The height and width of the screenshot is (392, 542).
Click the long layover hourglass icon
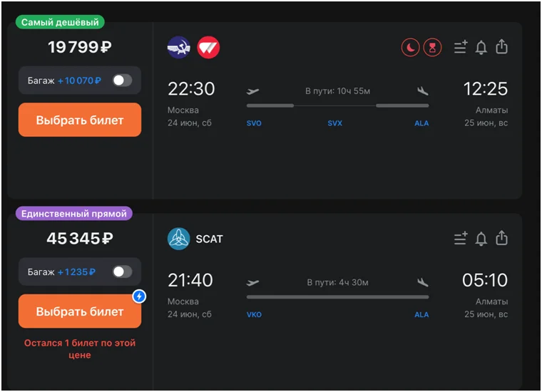pos(432,48)
